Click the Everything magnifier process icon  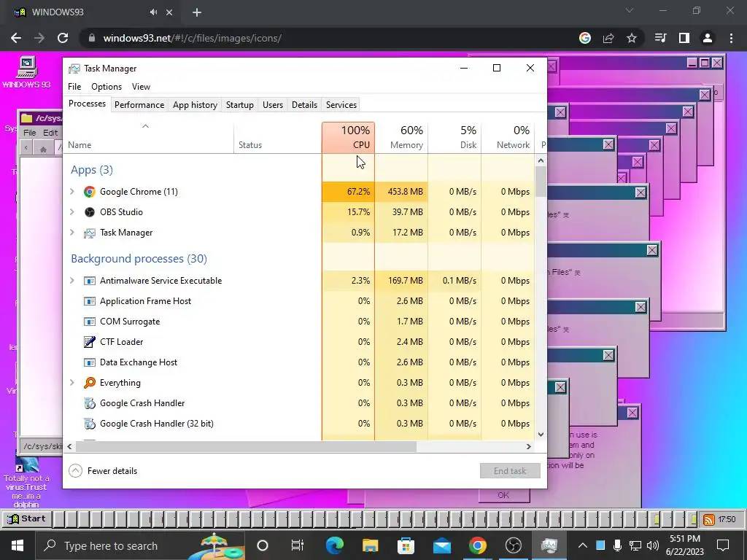pos(89,382)
